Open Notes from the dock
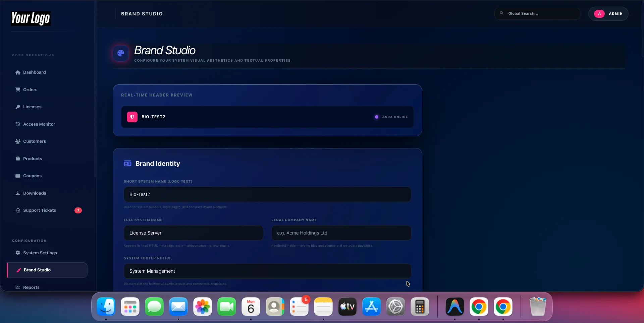This screenshot has height=323, width=644. coord(323,307)
